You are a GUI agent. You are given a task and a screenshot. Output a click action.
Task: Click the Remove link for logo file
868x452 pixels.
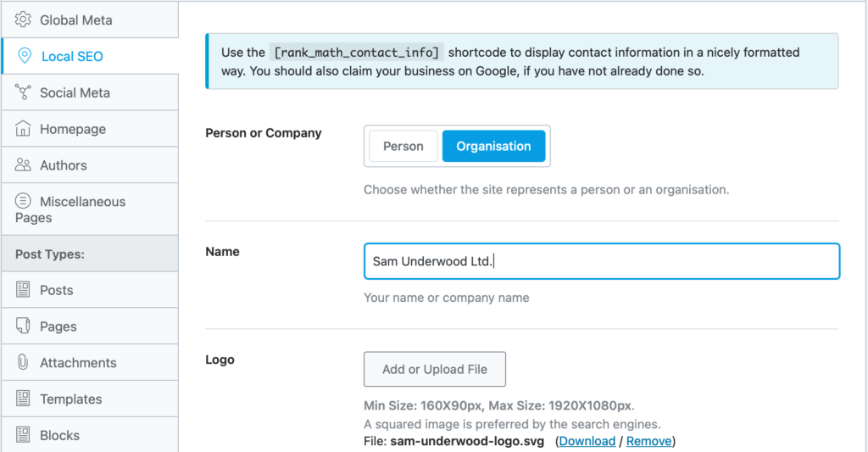pyautogui.click(x=648, y=441)
